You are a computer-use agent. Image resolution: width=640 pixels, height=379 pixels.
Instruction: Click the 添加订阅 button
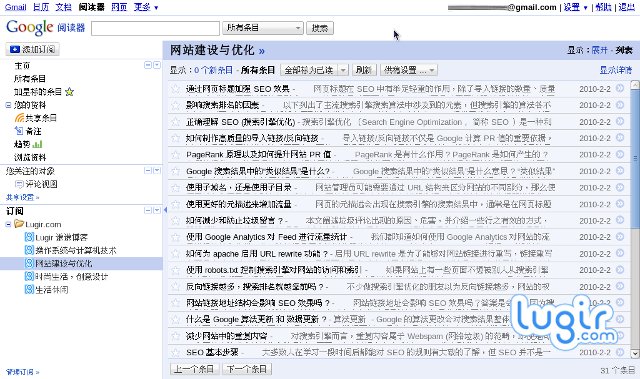(x=33, y=49)
